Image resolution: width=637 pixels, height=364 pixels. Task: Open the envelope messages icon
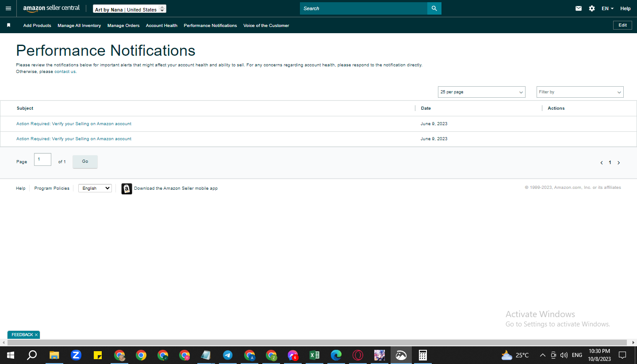(579, 8)
